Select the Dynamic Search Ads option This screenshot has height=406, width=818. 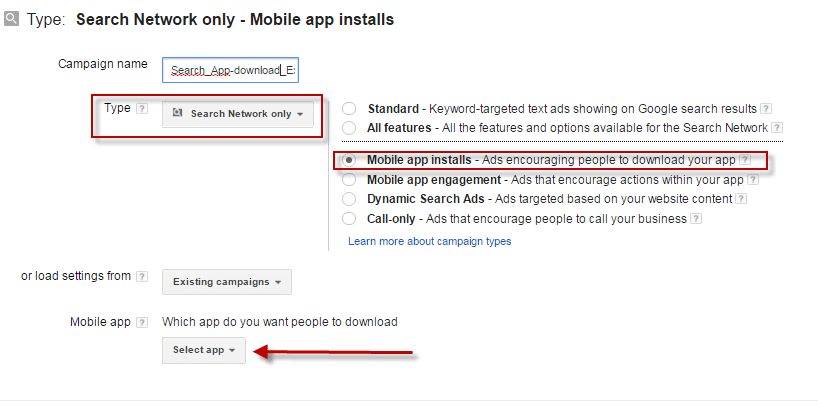click(x=349, y=199)
